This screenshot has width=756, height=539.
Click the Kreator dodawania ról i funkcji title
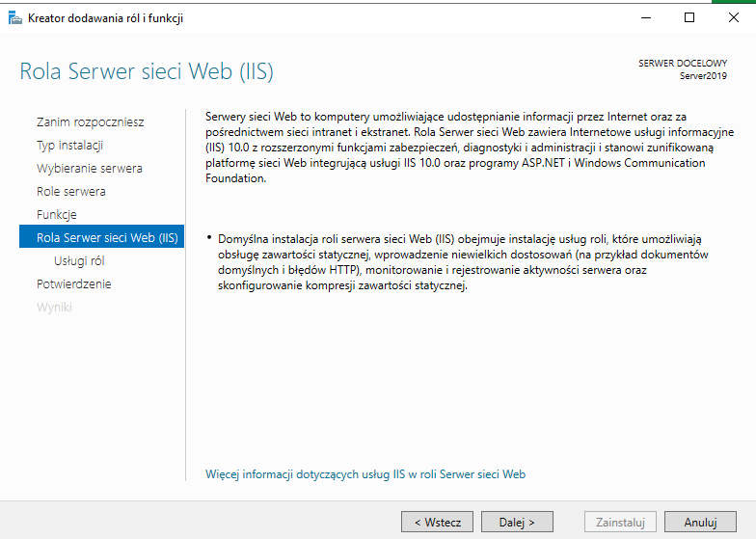106,18
